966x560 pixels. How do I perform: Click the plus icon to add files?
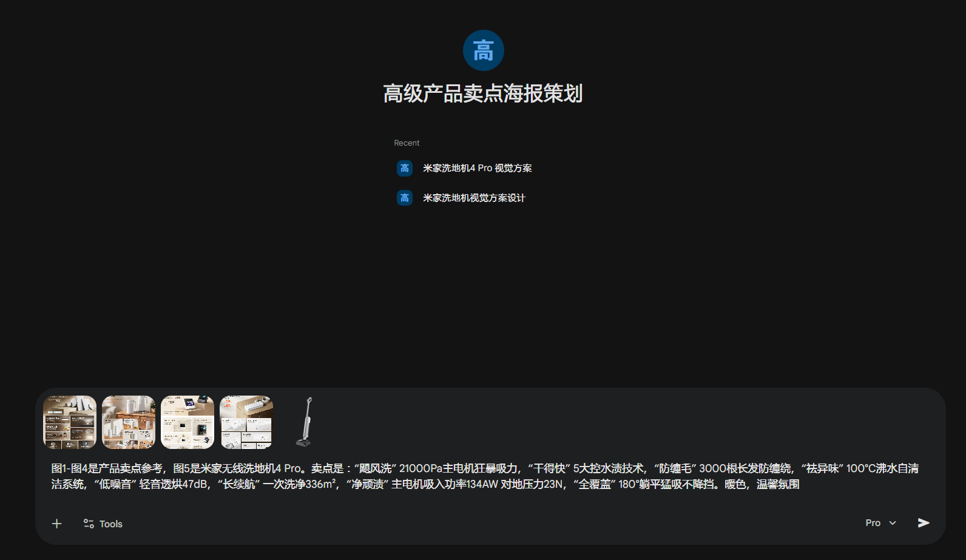point(57,524)
